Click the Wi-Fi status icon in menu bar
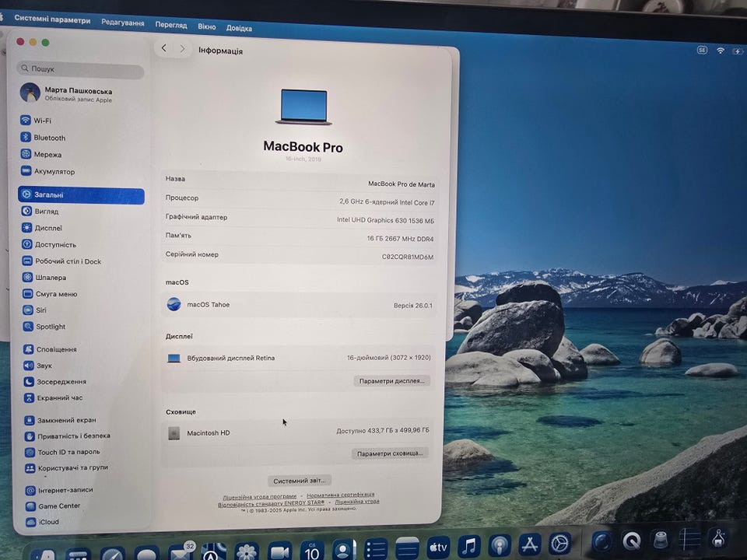This screenshot has width=747, height=560. (x=721, y=50)
